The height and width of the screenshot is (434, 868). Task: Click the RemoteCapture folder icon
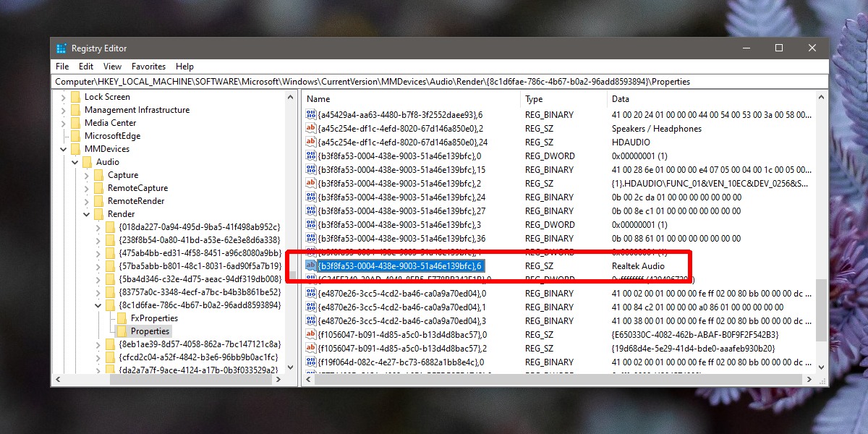point(100,188)
